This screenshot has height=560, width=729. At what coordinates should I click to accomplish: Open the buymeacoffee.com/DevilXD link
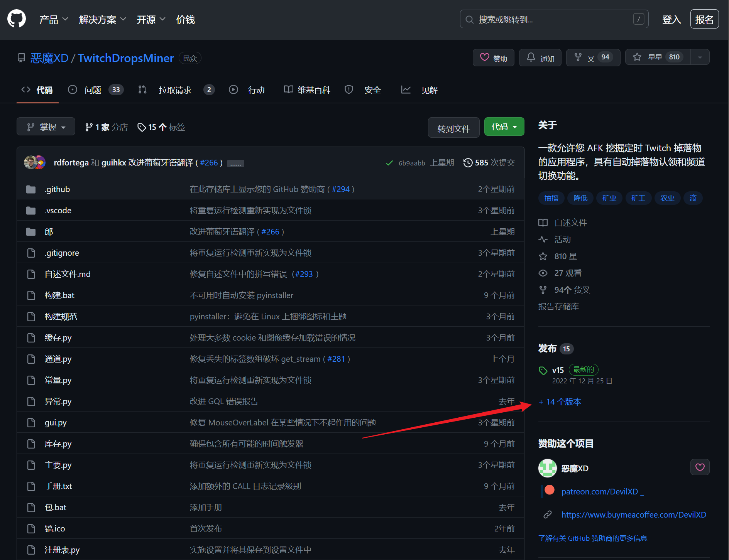point(634,514)
